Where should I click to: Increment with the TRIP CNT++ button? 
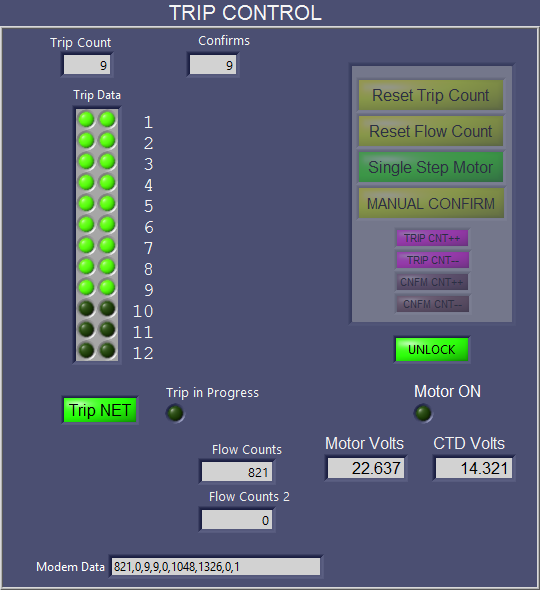(432, 238)
